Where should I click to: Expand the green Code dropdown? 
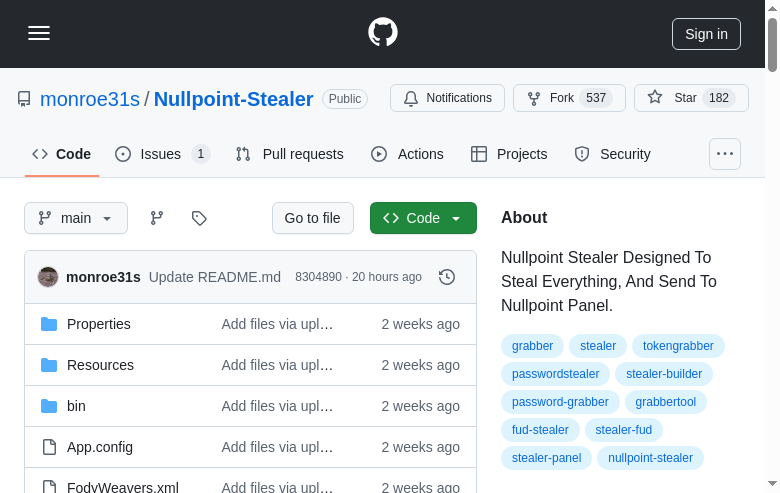pyautogui.click(x=423, y=218)
